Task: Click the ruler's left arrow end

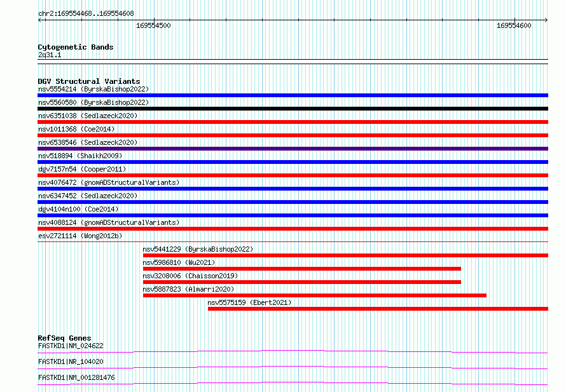Action: pos(39,20)
